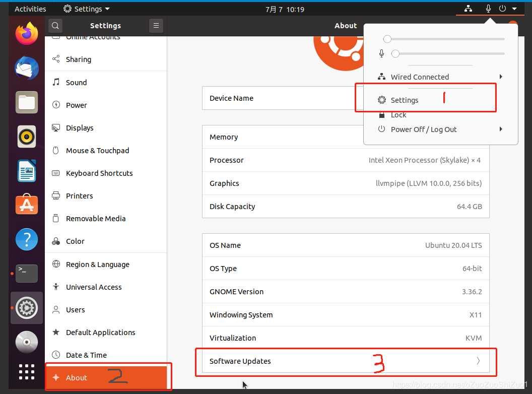Image resolution: width=532 pixels, height=394 pixels.
Task: Open Terminal from the dock
Action: click(x=27, y=273)
